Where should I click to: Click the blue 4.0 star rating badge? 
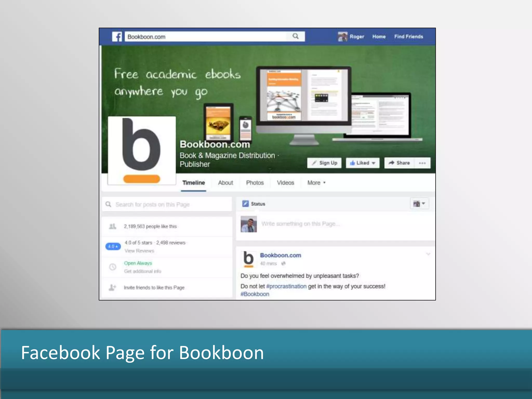(113, 246)
